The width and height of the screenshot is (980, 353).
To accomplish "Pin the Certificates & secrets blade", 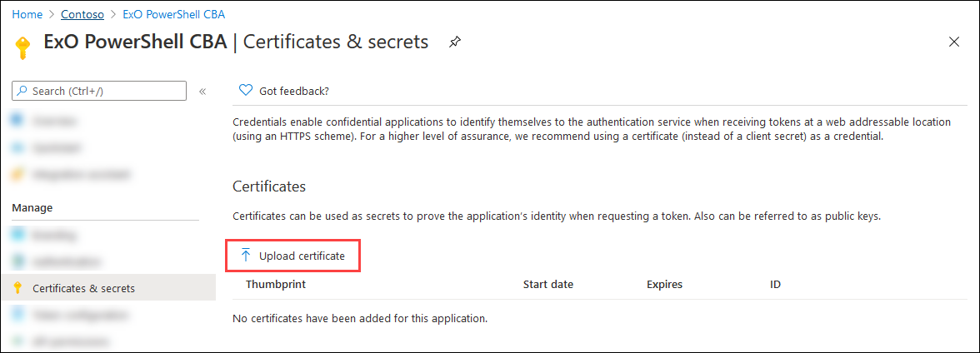I will tap(455, 42).
